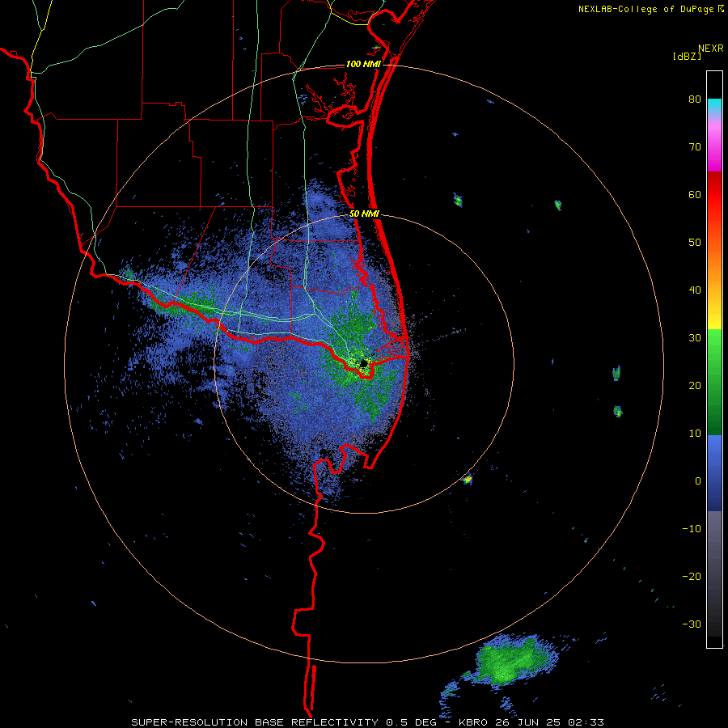Image resolution: width=728 pixels, height=728 pixels.
Task: Pick the cyan segment atop color bar
Action: 714,107
